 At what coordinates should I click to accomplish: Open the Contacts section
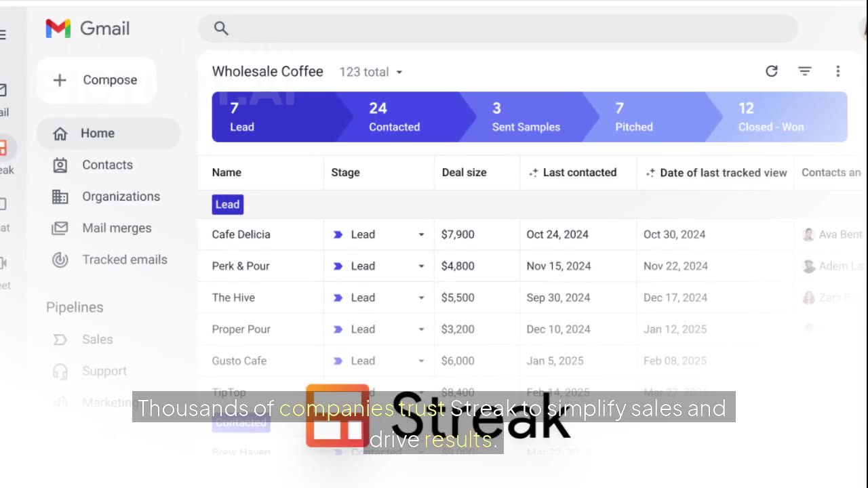pos(107,165)
